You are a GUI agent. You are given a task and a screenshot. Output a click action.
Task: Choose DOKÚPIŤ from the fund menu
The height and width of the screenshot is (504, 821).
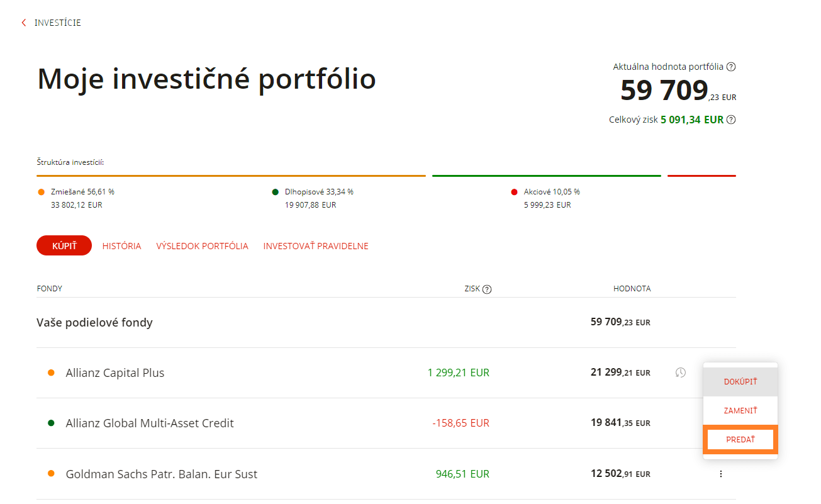click(740, 382)
